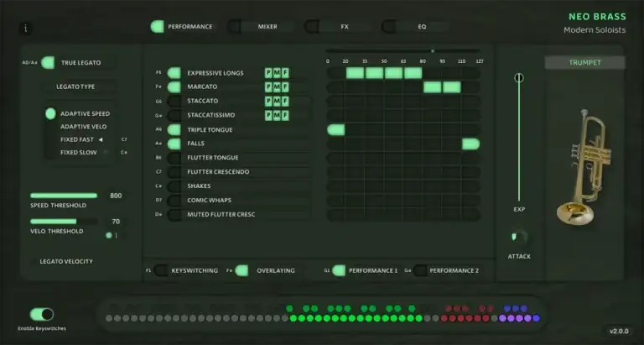This screenshot has height=345, width=644.
Task: Enable the Flutter Tongue articulation
Action: tap(174, 158)
